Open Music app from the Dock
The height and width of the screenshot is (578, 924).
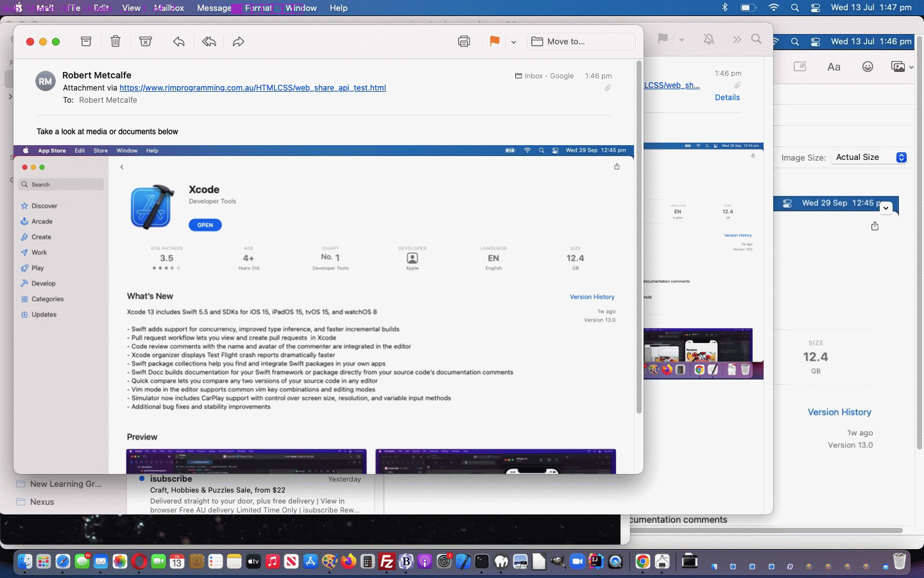tap(273, 561)
